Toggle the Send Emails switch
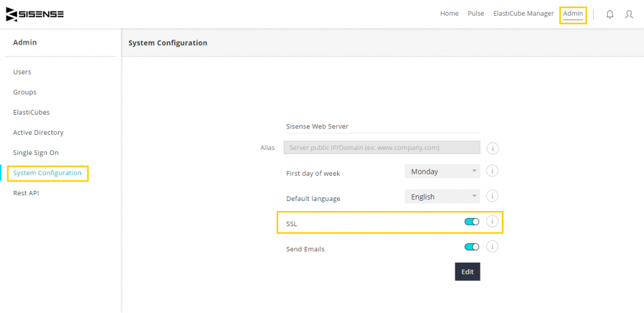This screenshot has height=313, width=644. coord(472,247)
